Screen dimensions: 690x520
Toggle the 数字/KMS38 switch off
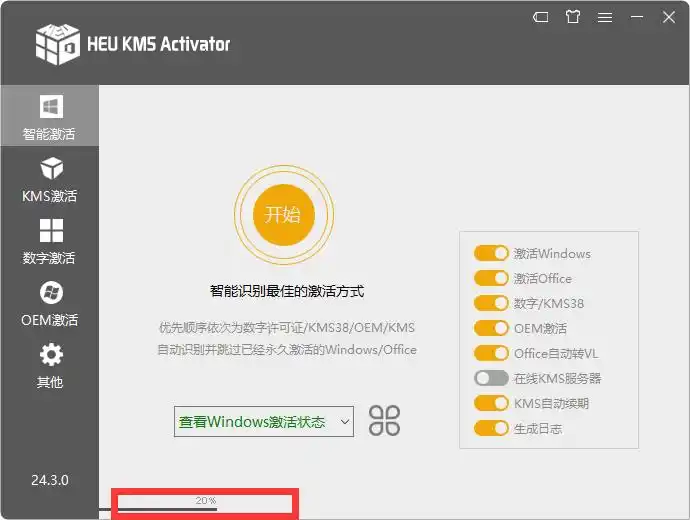[x=491, y=304]
